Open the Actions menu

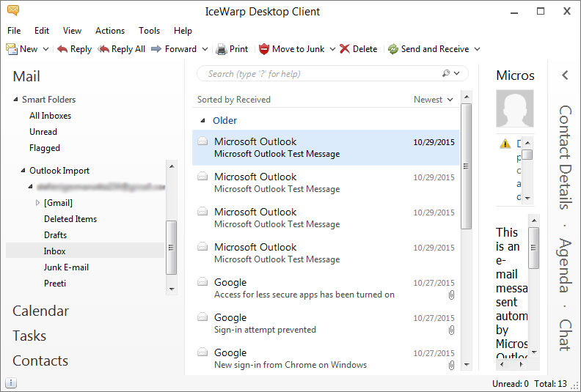coord(110,31)
